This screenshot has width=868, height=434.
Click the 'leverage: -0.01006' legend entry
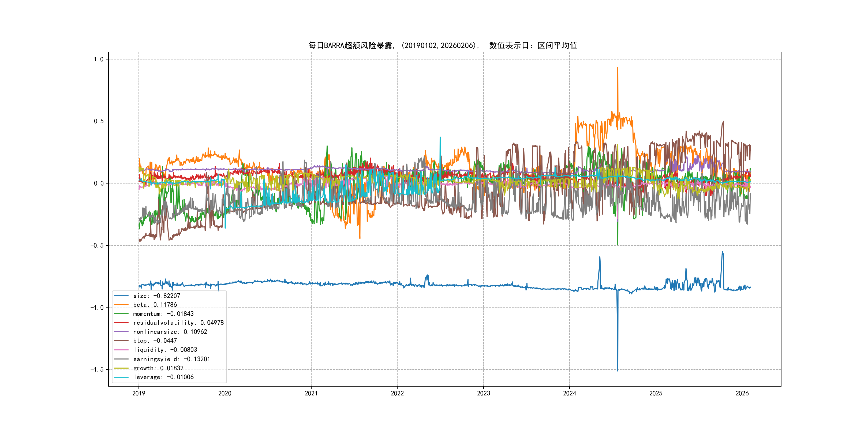click(x=163, y=377)
